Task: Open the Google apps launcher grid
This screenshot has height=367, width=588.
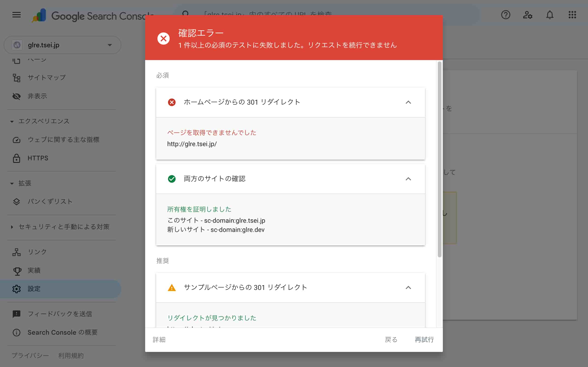Action: [x=573, y=15]
